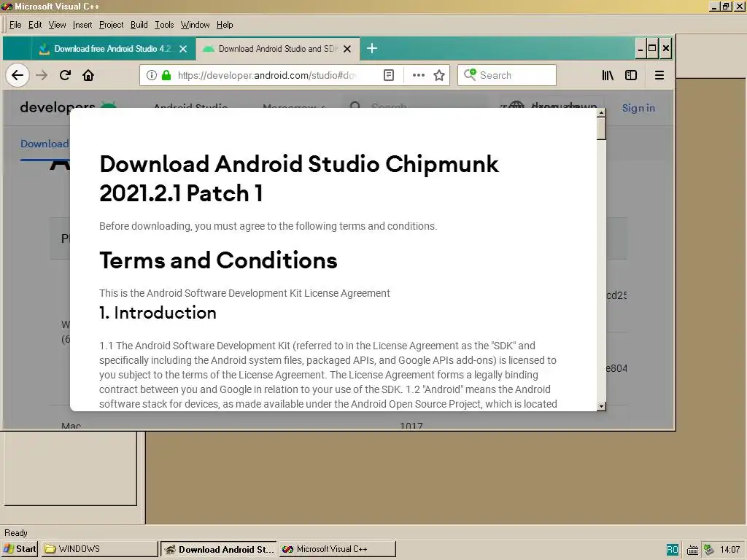This screenshot has width=747, height=560.
Task: Bookmark this page with the star icon
Action: (439, 75)
